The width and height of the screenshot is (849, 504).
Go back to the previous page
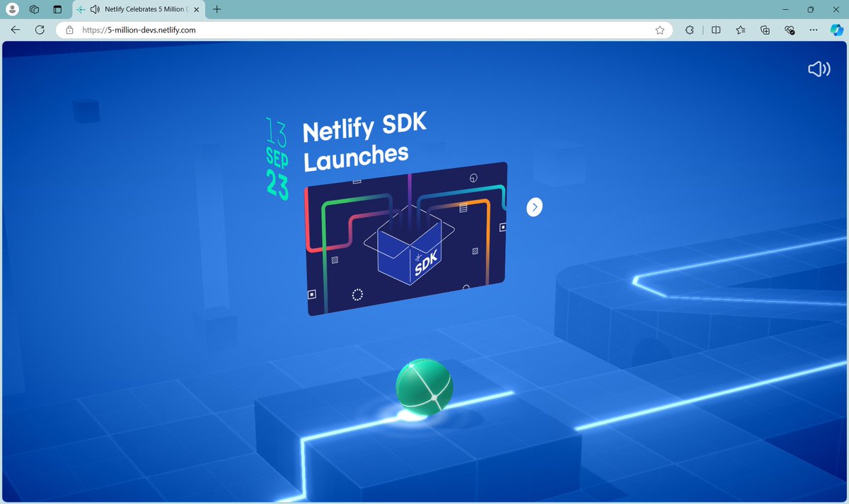click(15, 30)
